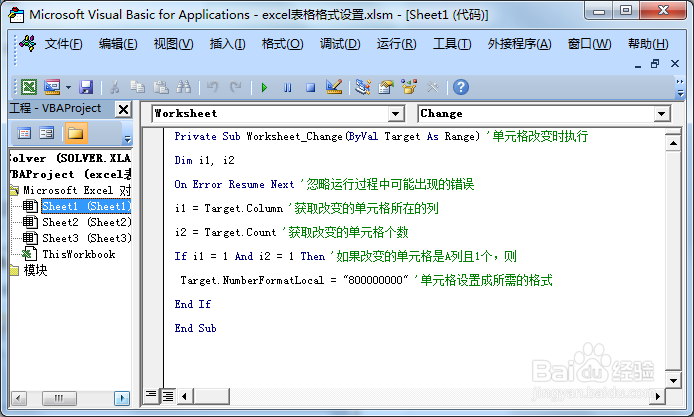Toggle Design Mode icon

pos(334,87)
